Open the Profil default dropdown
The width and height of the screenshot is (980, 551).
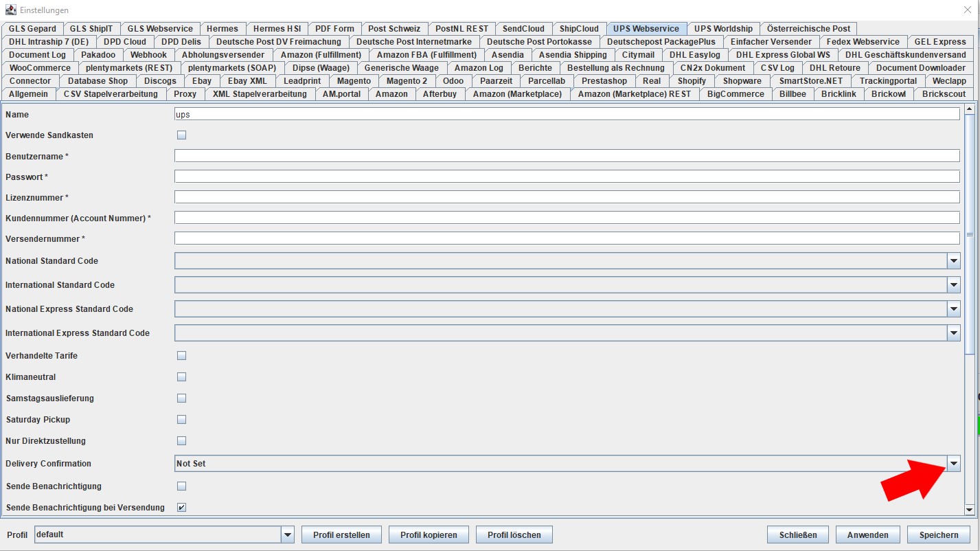pyautogui.click(x=288, y=535)
